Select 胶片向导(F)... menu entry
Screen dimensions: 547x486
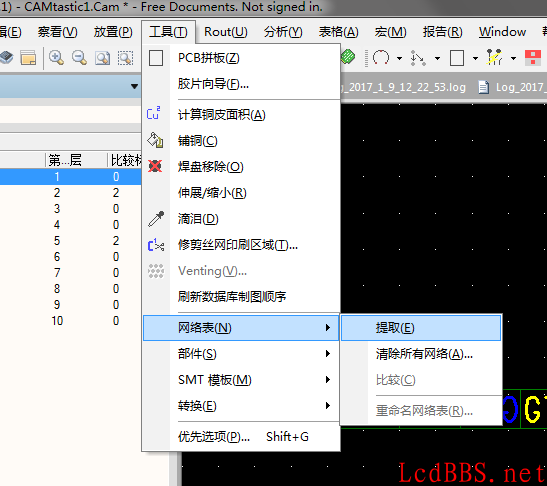pyautogui.click(x=241, y=84)
